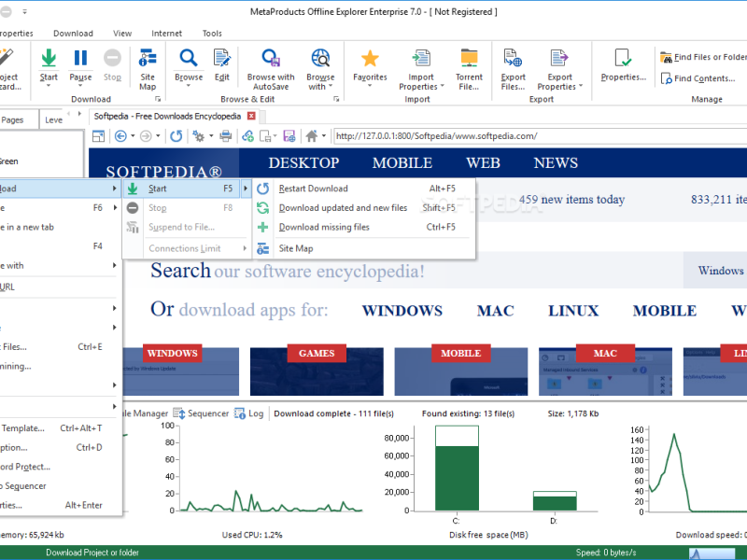Open the Tools ribbon tab
Image resolution: width=747 pixels, height=560 pixels.
pyautogui.click(x=212, y=34)
